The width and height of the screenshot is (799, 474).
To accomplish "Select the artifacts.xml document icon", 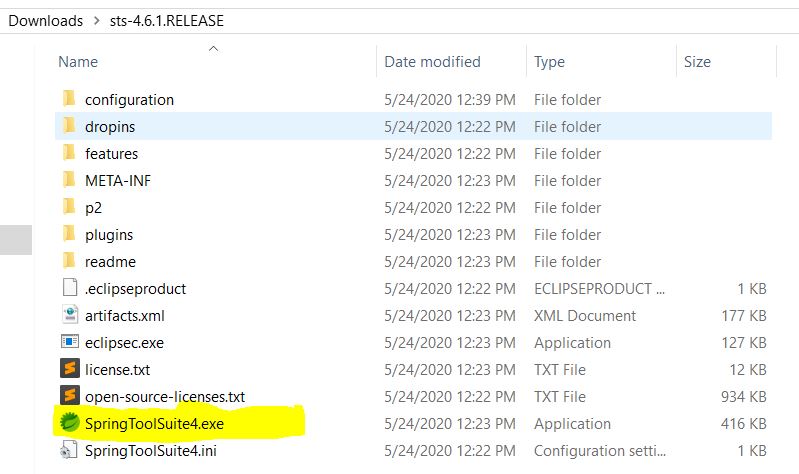I will coord(70,314).
